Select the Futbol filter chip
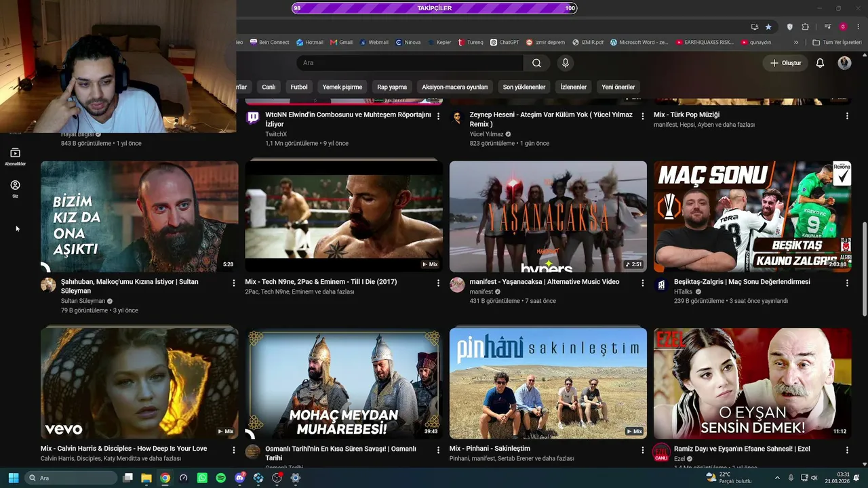The image size is (868, 488). click(x=299, y=87)
